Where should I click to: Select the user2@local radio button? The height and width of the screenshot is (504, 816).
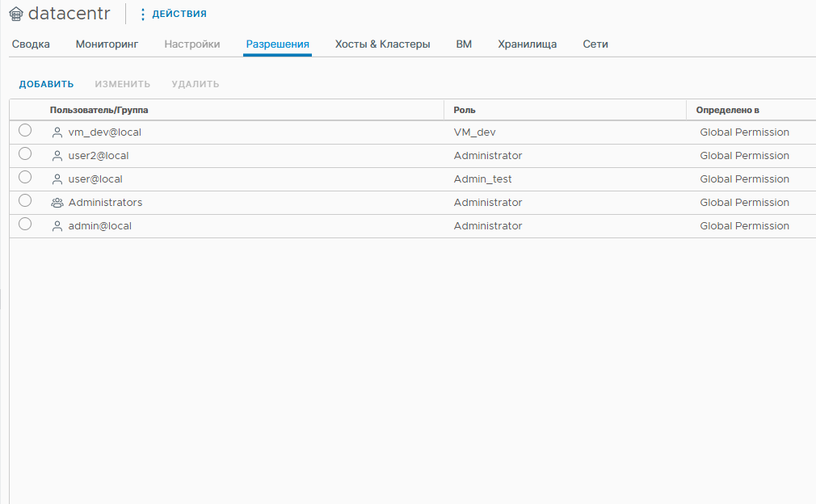pyautogui.click(x=25, y=154)
